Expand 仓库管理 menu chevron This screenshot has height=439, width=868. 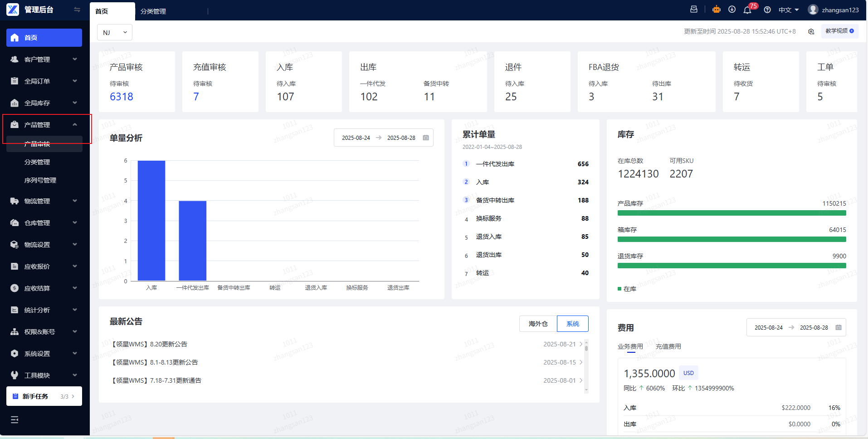[75, 222]
